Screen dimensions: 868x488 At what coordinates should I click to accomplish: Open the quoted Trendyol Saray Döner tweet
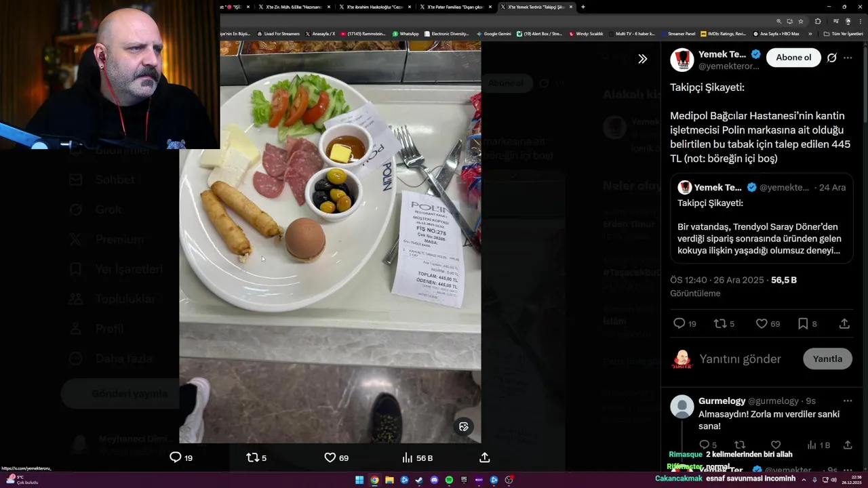click(x=762, y=218)
